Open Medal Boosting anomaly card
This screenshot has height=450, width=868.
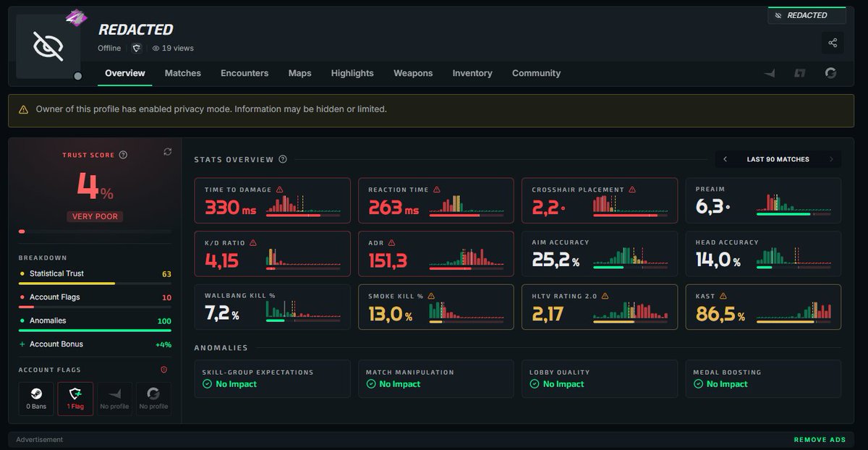[x=763, y=378]
